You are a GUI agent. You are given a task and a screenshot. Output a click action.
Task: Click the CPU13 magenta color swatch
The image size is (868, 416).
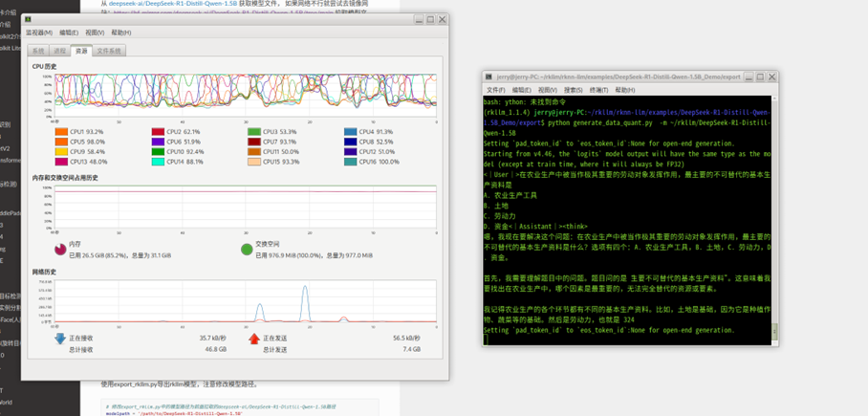[x=61, y=162]
